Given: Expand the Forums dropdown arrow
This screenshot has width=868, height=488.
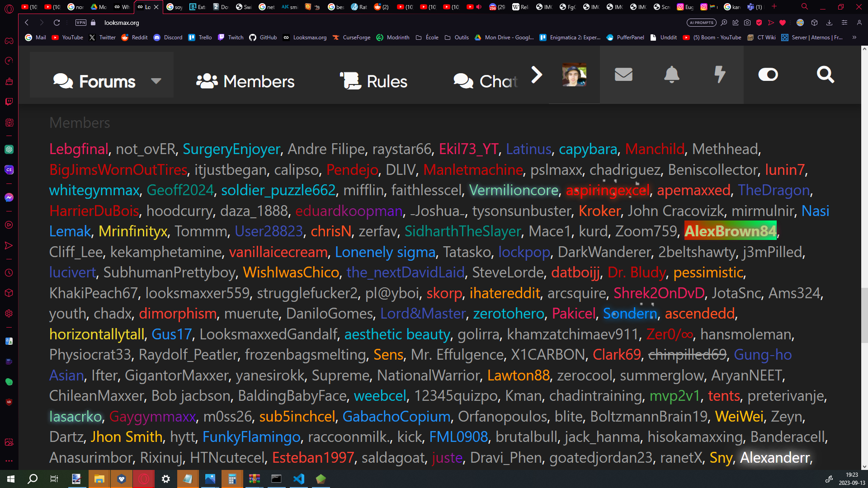Looking at the screenshot, I should 156,81.
